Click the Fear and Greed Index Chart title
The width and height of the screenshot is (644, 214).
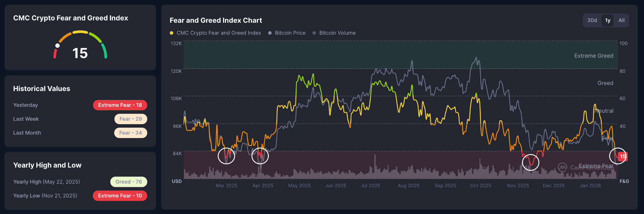click(x=216, y=20)
